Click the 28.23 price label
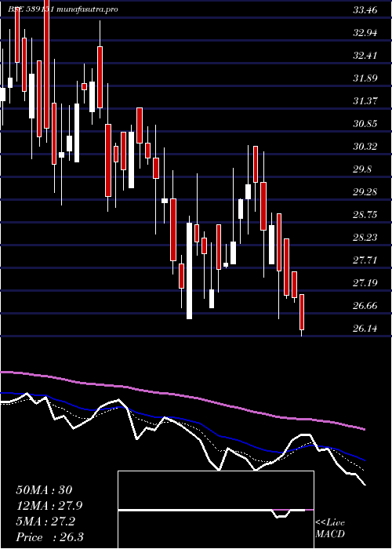392x549 pixels. (x=365, y=238)
